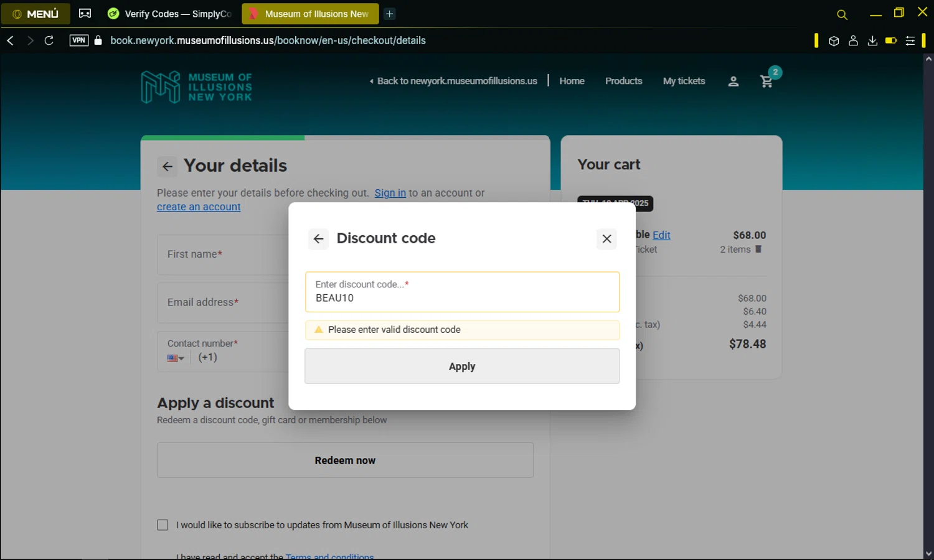Click the warning triangle icon in the error message
934x560 pixels.
point(319,330)
